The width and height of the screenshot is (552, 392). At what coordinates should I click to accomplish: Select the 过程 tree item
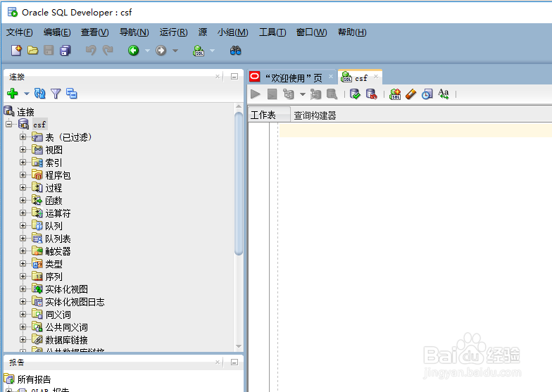point(54,188)
